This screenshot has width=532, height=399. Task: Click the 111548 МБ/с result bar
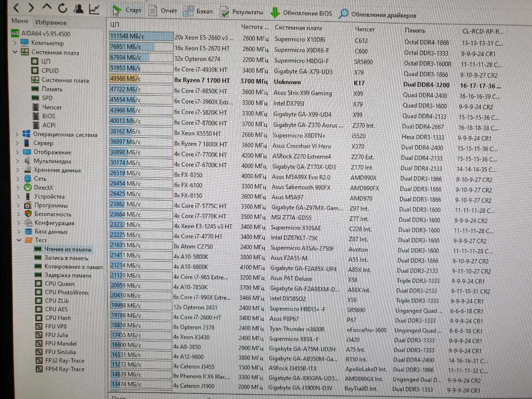[141, 36]
